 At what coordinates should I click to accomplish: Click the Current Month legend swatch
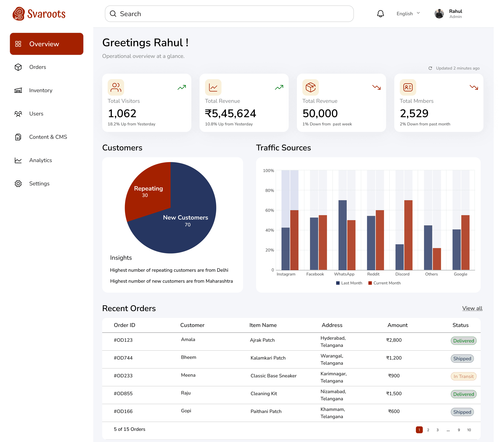point(370,283)
